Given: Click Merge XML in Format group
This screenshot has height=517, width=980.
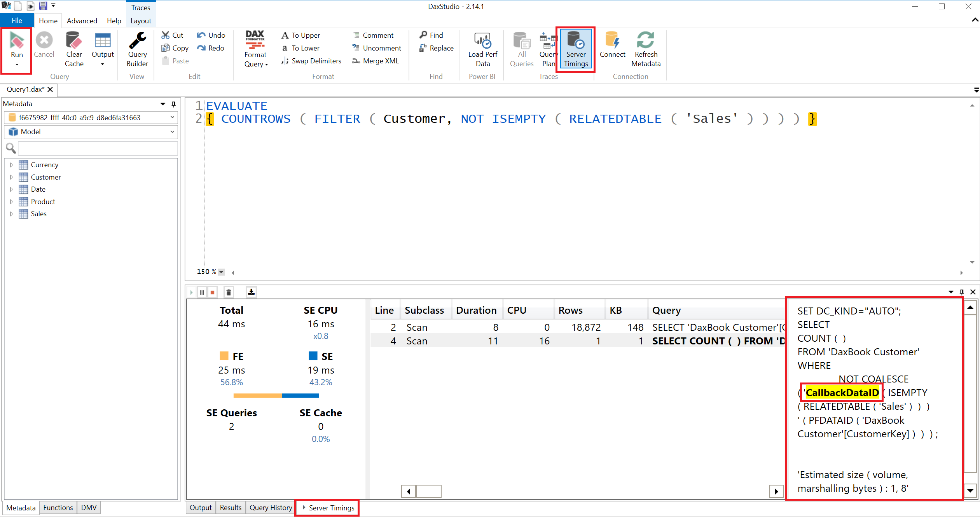Looking at the screenshot, I should coord(376,61).
